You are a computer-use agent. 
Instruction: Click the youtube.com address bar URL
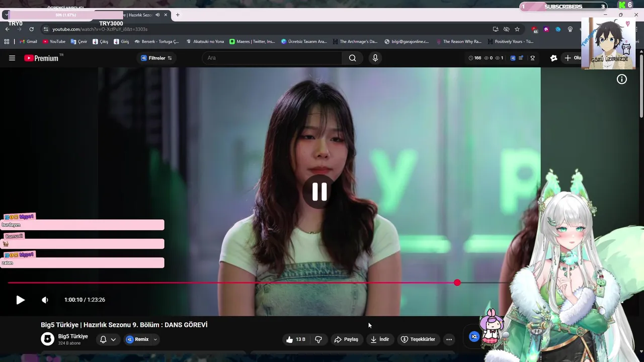(100, 29)
